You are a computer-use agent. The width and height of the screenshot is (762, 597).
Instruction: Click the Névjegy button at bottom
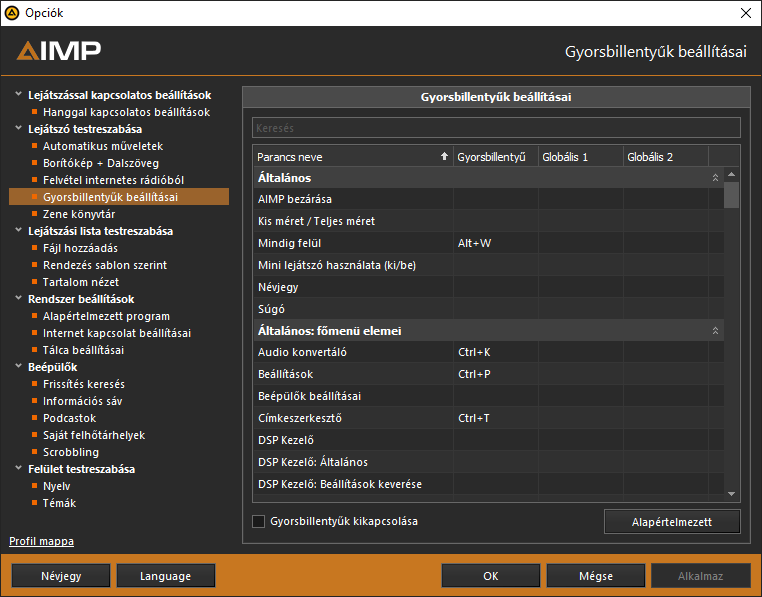61,576
